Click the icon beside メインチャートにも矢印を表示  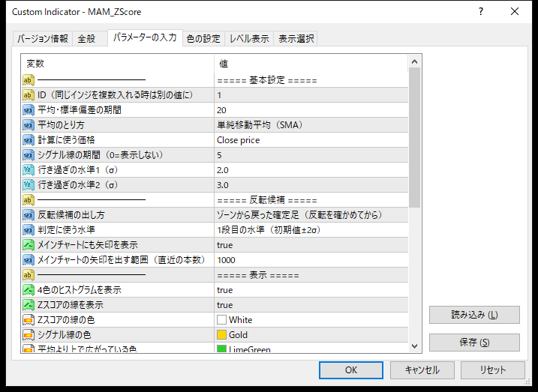pyautogui.click(x=29, y=245)
